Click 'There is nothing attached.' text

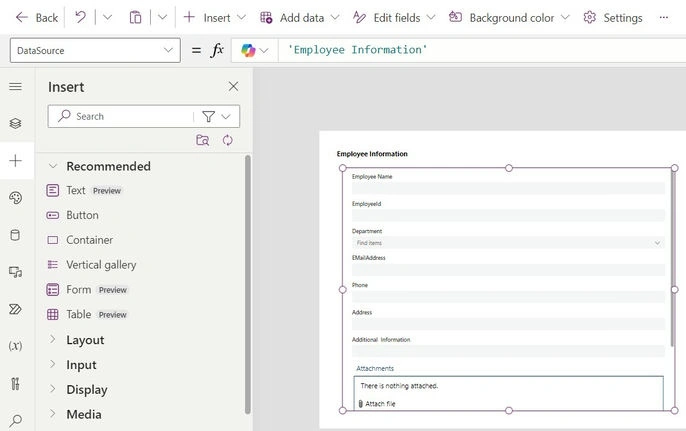(399, 386)
